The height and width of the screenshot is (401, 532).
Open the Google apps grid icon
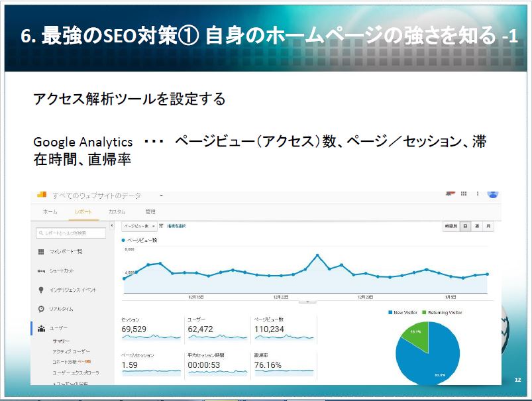click(464, 195)
